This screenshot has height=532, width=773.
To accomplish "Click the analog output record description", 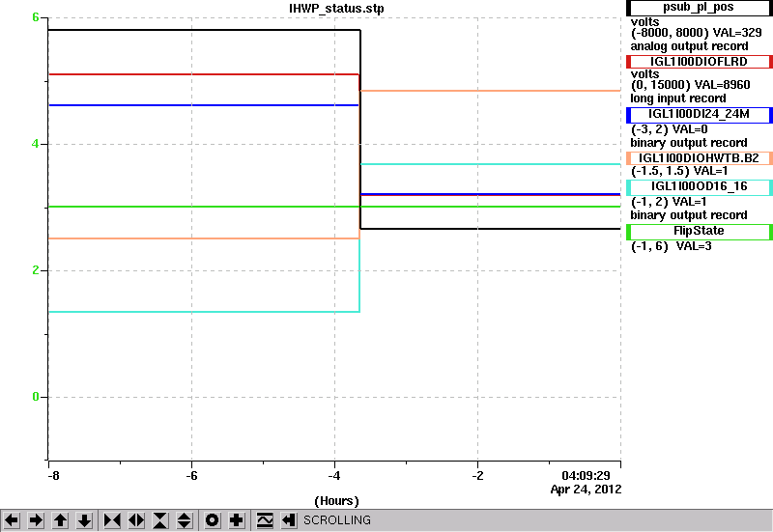I will tap(689, 46).
